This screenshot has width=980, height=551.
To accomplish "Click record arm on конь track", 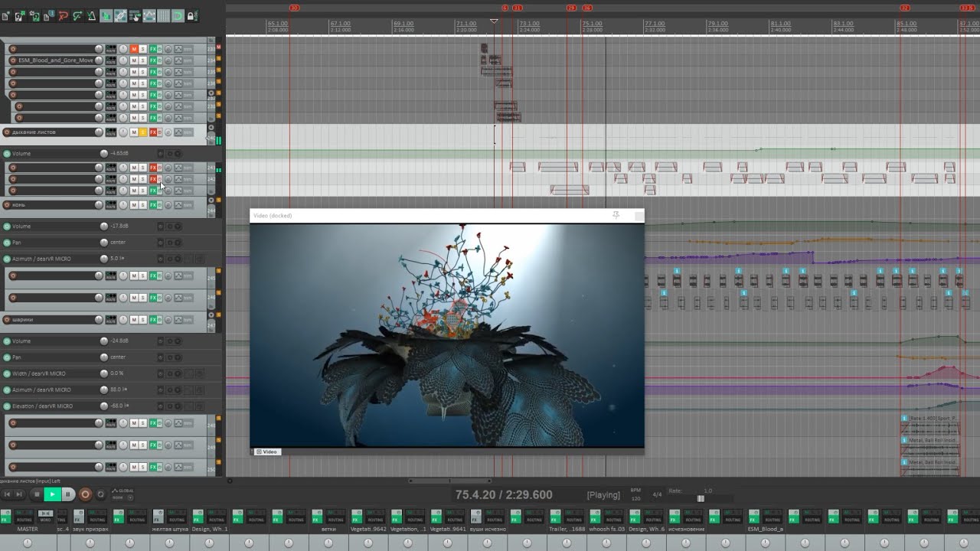I will pyautogui.click(x=6, y=205).
